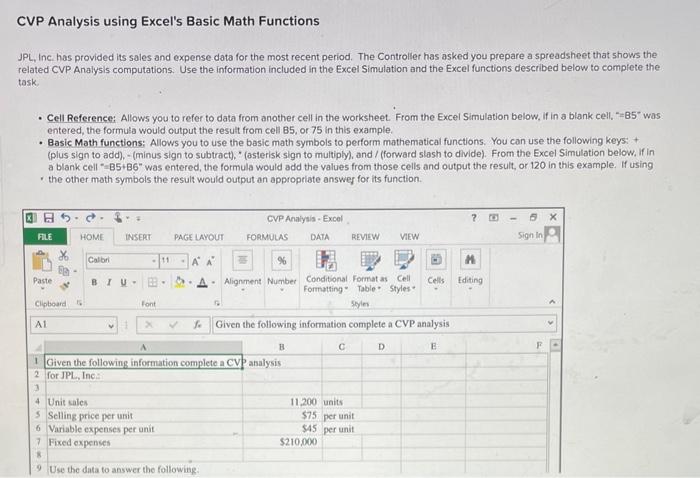This screenshot has width=700, height=478.
Task: Switch to the INSERT tab
Action: click(138, 237)
